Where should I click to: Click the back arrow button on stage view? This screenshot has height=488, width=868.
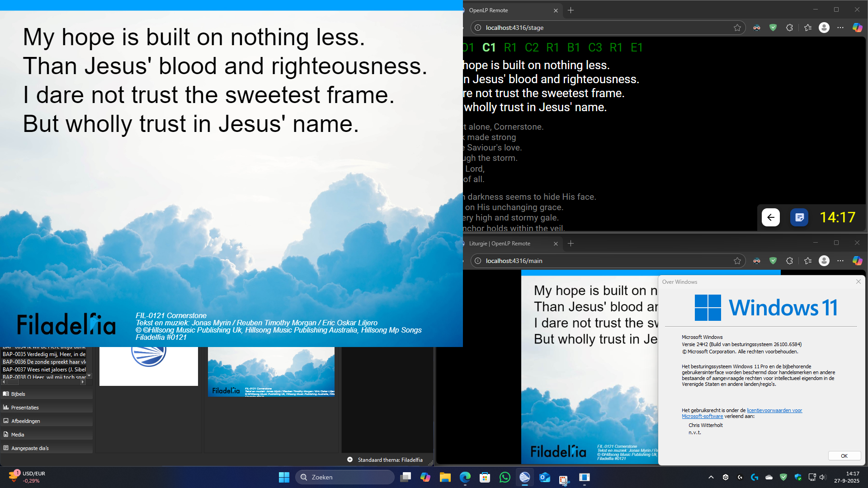click(770, 217)
